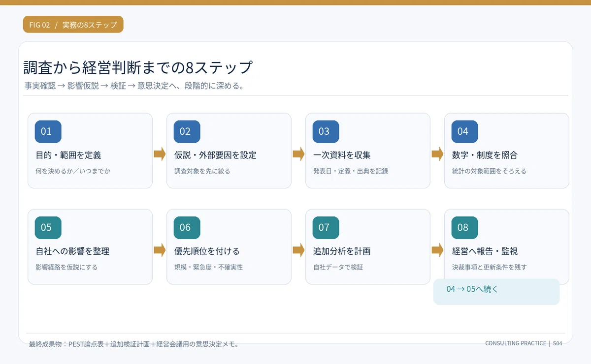Click the subtitle starting "事実確認 → 影響仮説"
Screen dimensions: 591x364
[x=135, y=86]
